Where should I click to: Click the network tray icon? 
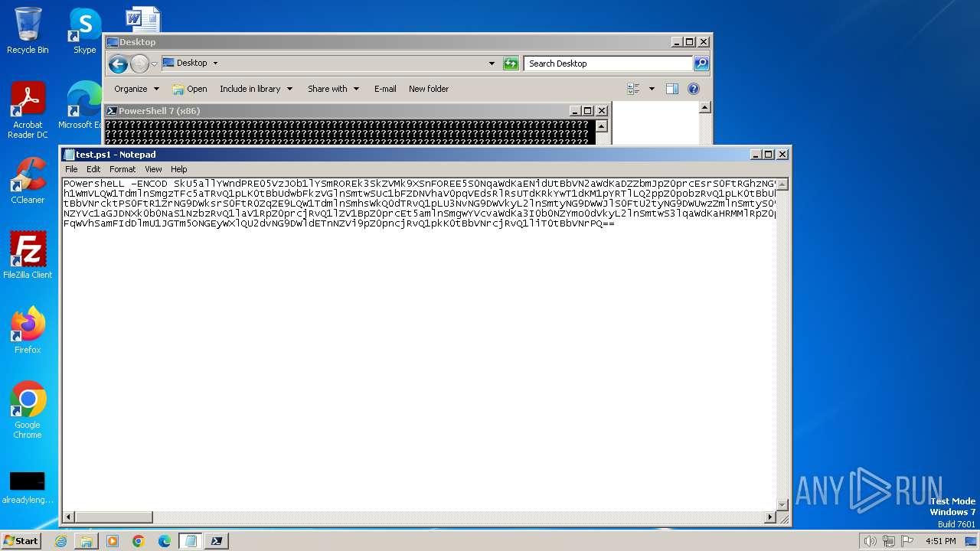coord(889,541)
